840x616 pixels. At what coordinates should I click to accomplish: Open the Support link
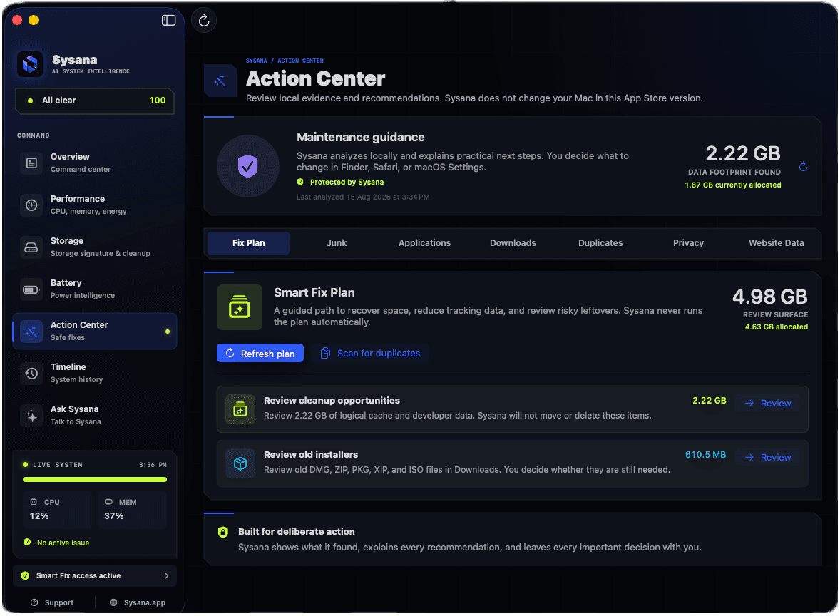pos(52,602)
